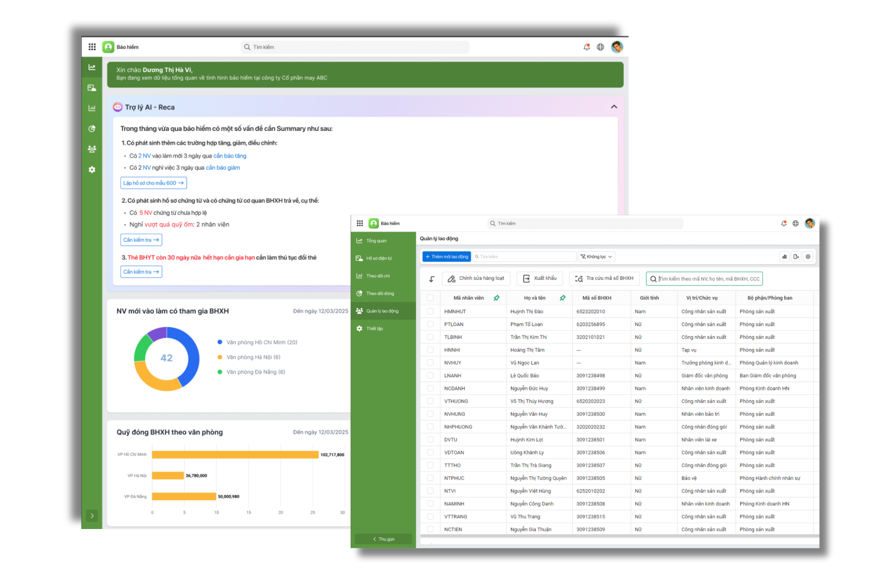Click Xuất khẩu export button
882x588 pixels.
click(540, 279)
